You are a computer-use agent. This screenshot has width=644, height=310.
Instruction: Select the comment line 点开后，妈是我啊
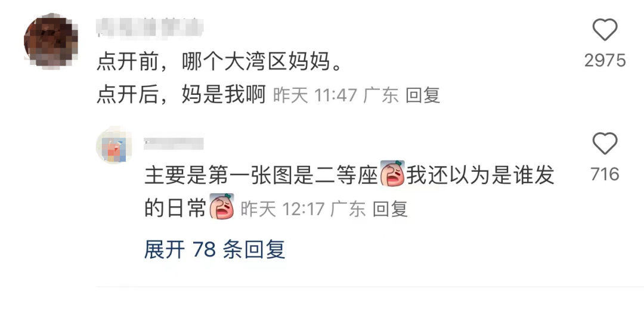click(x=181, y=95)
